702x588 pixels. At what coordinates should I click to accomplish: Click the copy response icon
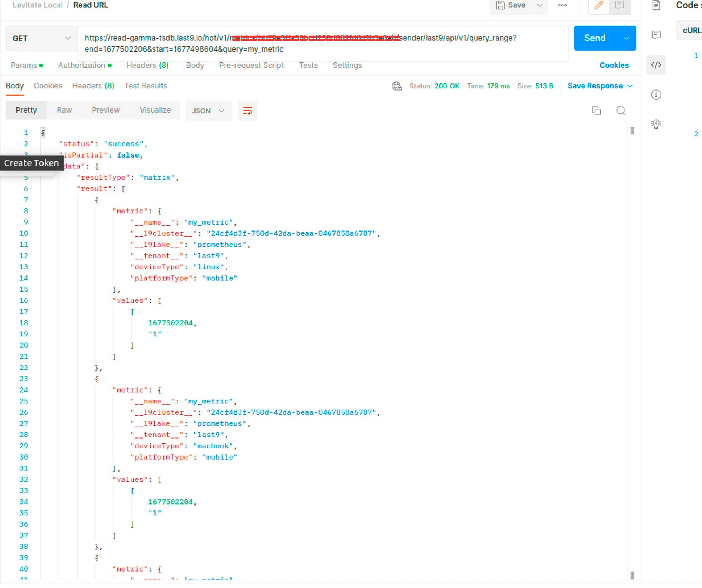point(596,110)
